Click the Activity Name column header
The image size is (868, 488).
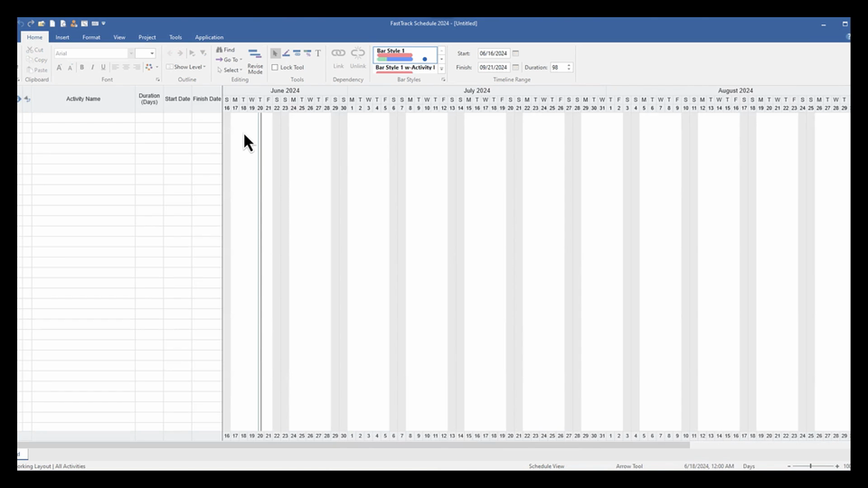[83, 99]
